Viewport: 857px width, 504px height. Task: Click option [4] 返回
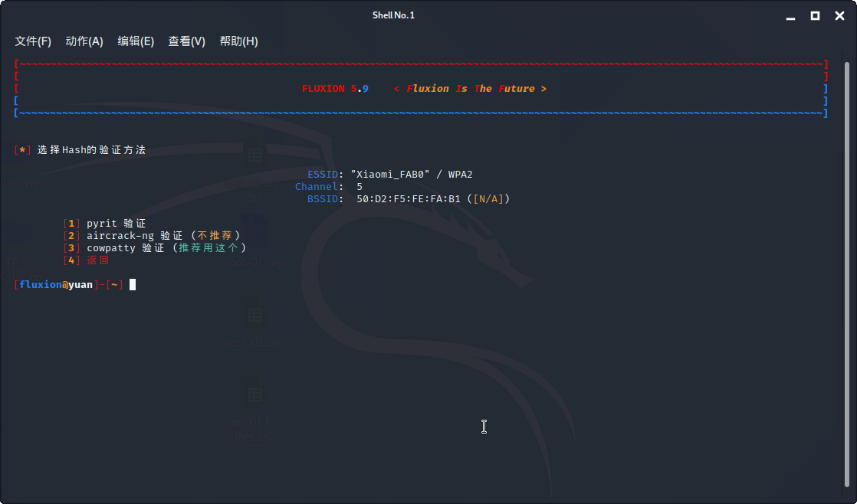[x=86, y=260]
